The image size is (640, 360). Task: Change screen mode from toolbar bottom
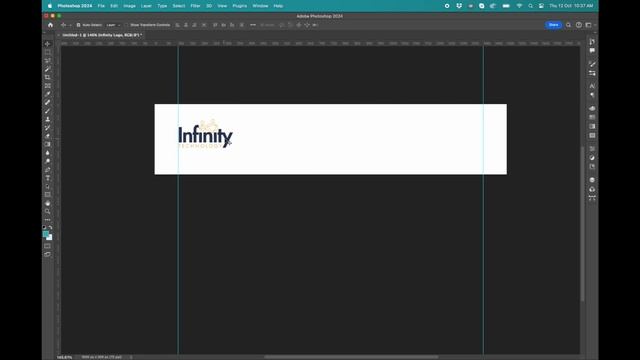pos(47,254)
